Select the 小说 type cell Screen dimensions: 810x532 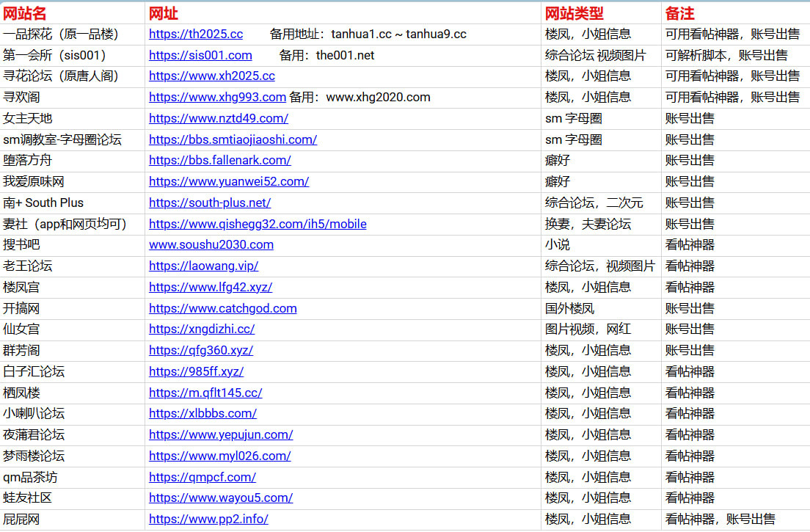pos(601,245)
